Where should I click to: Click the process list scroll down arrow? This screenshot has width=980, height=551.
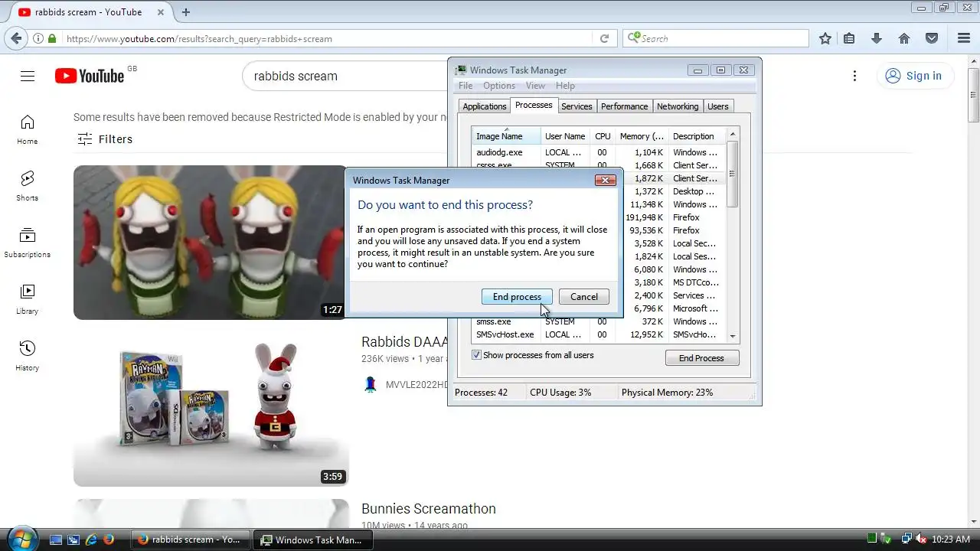point(733,336)
